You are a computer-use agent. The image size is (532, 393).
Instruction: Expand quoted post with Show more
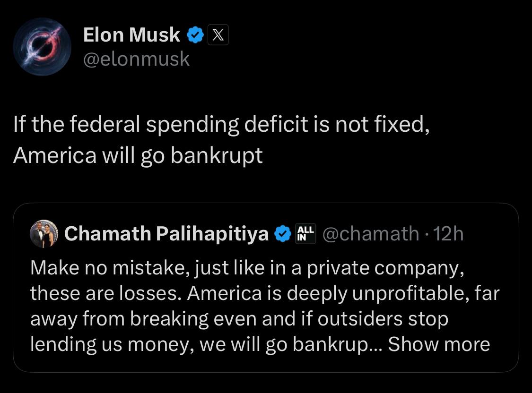(x=439, y=344)
